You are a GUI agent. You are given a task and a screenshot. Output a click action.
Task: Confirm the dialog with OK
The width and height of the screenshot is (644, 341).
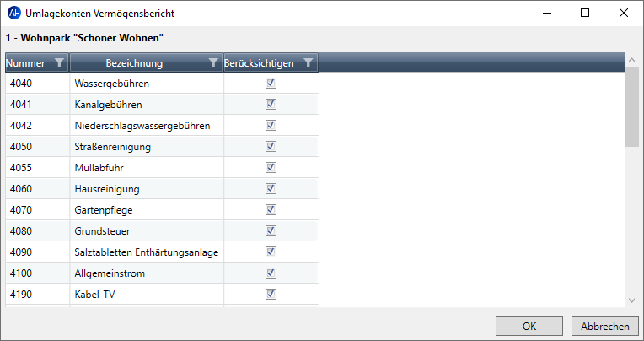tap(529, 326)
